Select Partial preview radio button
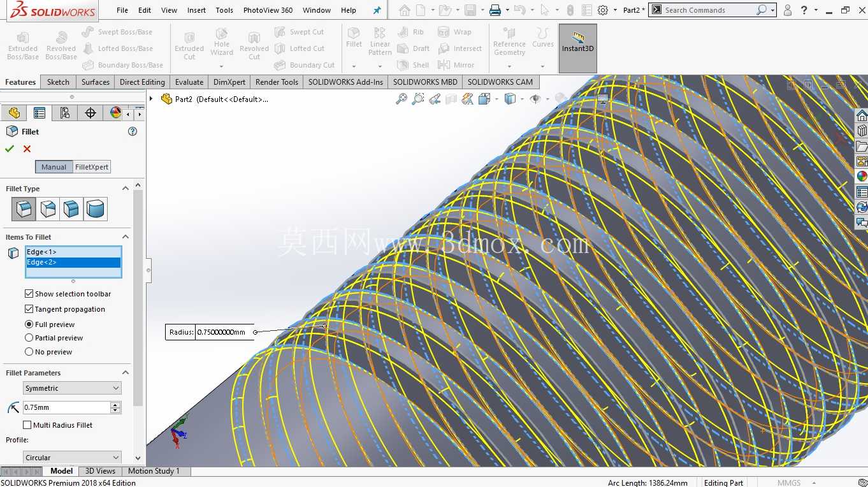Image resolution: width=868 pixels, height=487 pixels. point(29,338)
